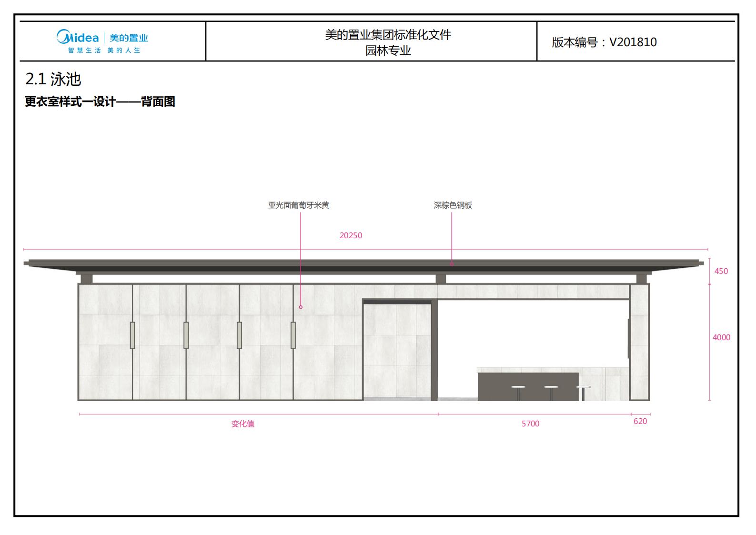Click the "园林专业" header text
The image size is (756, 535).
[x=388, y=50]
